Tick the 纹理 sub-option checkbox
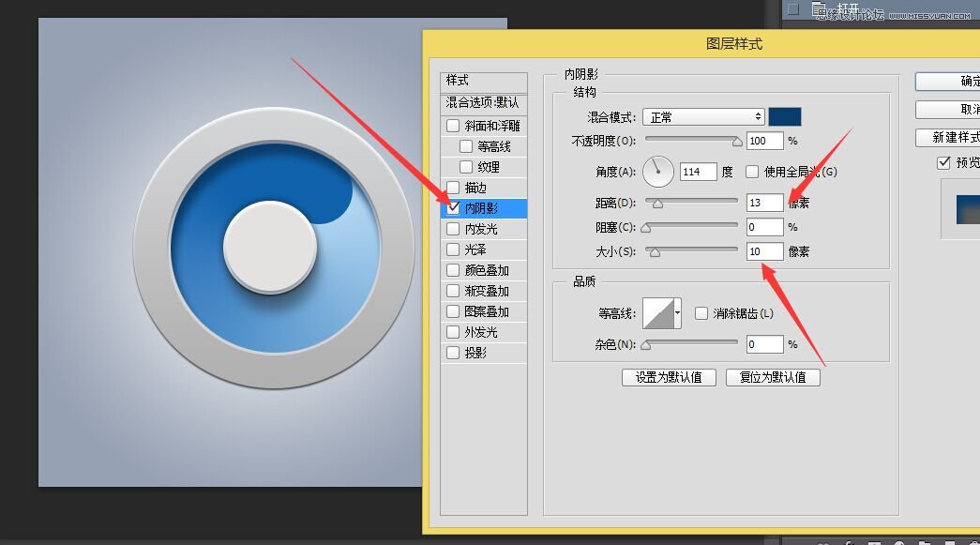The height and width of the screenshot is (545, 980). click(466, 167)
